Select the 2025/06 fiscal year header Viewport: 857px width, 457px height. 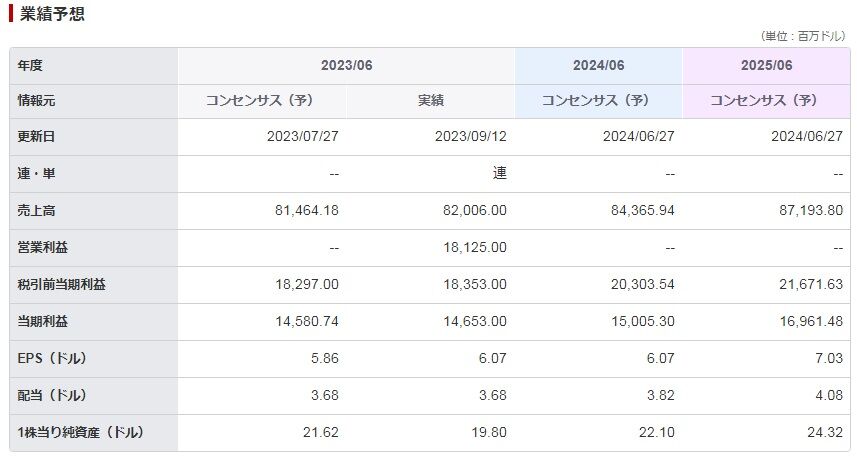coord(766,66)
